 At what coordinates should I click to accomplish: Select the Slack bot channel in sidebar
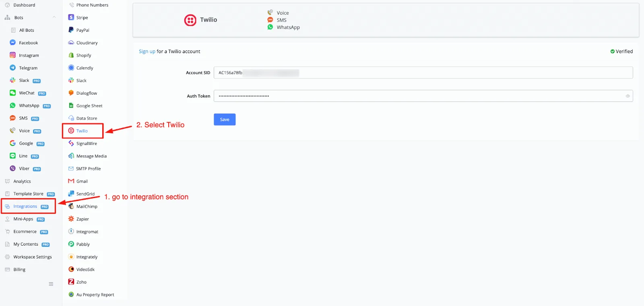(25, 80)
